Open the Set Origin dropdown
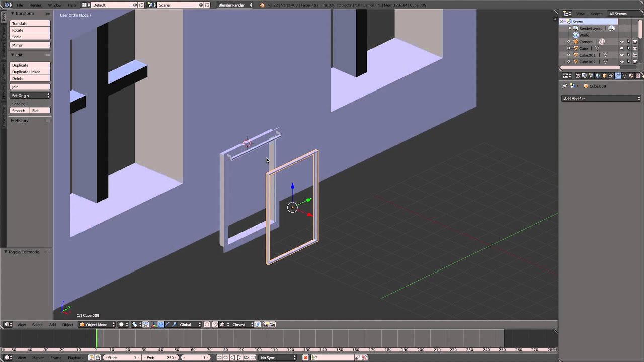The width and height of the screenshot is (644, 362). [x=30, y=96]
